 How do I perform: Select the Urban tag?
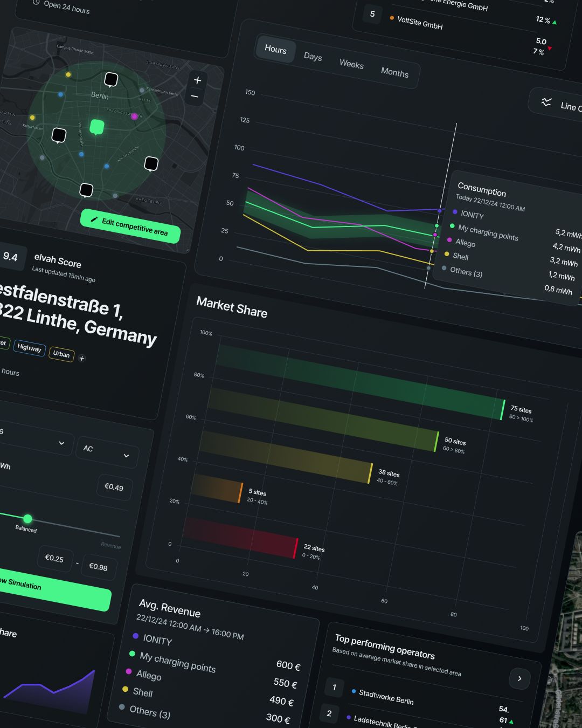point(61,354)
